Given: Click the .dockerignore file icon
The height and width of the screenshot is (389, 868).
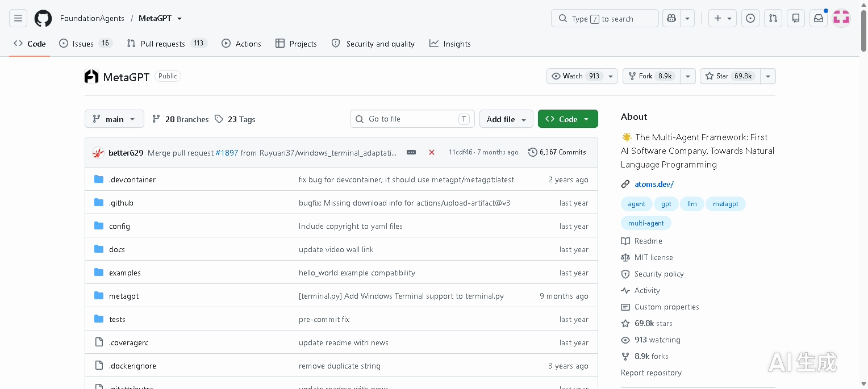Looking at the screenshot, I should pos(99,366).
